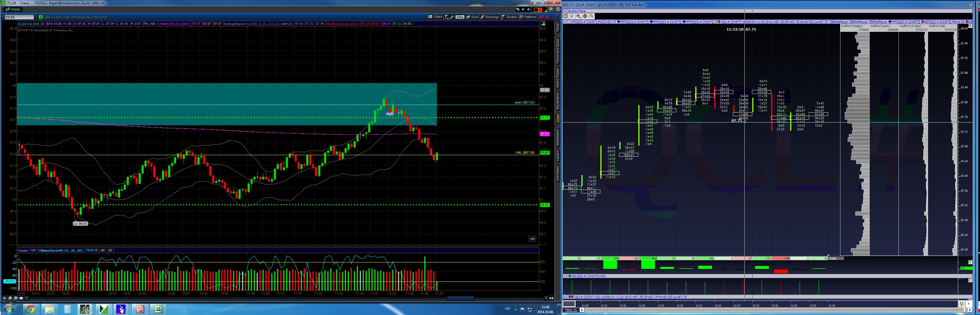Click the VWAP study label
The width and height of the screenshot is (980, 315).
click(174, 24)
